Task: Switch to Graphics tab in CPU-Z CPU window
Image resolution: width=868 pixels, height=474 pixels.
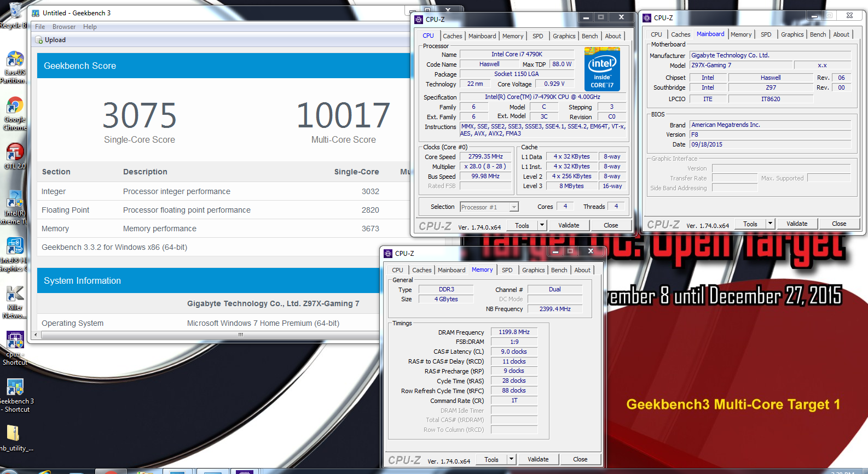Action: pyautogui.click(x=564, y=36)
